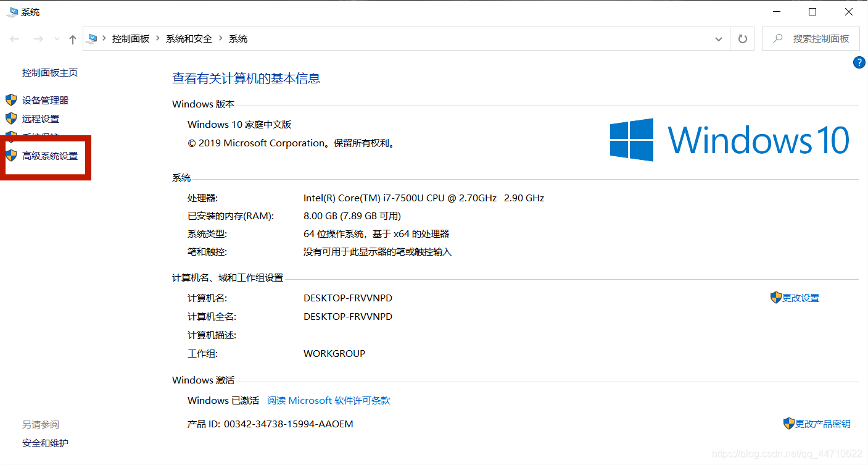Viewport: 868px width, 465px height.
Task: Click Windows 已激活 status text
Action: tap(223, 400)
